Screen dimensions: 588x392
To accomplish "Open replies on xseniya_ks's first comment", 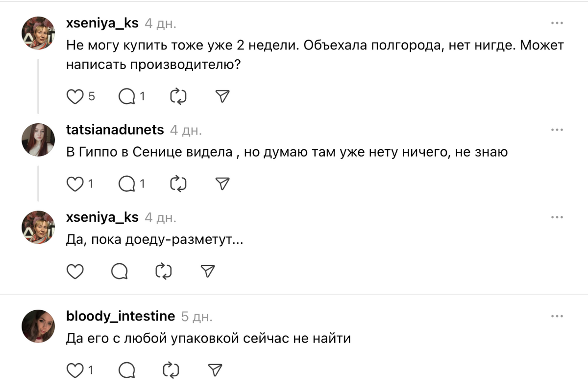I will coord(127,97).
